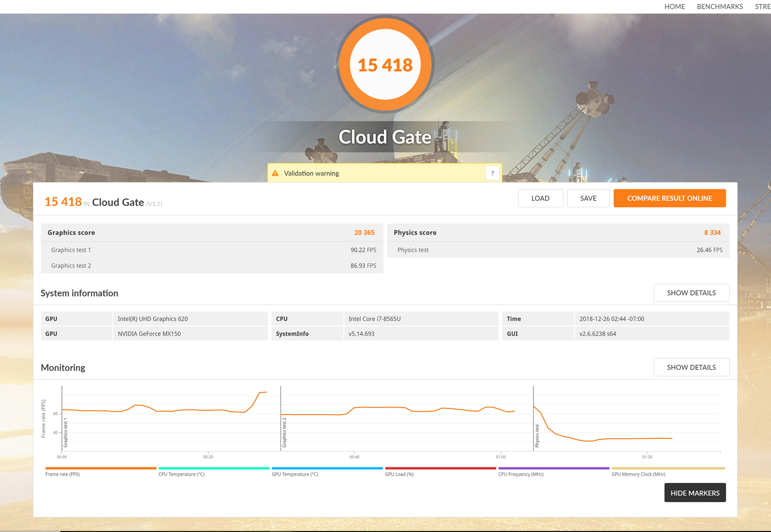The width and height of the screenshot is (771, 532).
Task: Click the Monitoring section heading
Action: click(x=63, y=368)
